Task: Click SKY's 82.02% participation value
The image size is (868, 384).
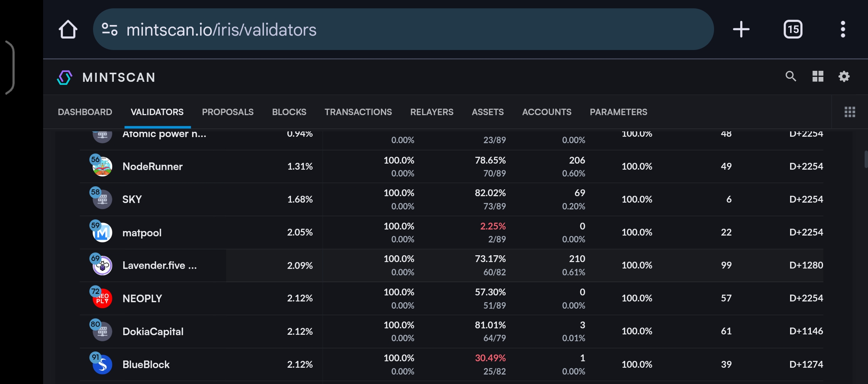Action: tap(490, 193)
